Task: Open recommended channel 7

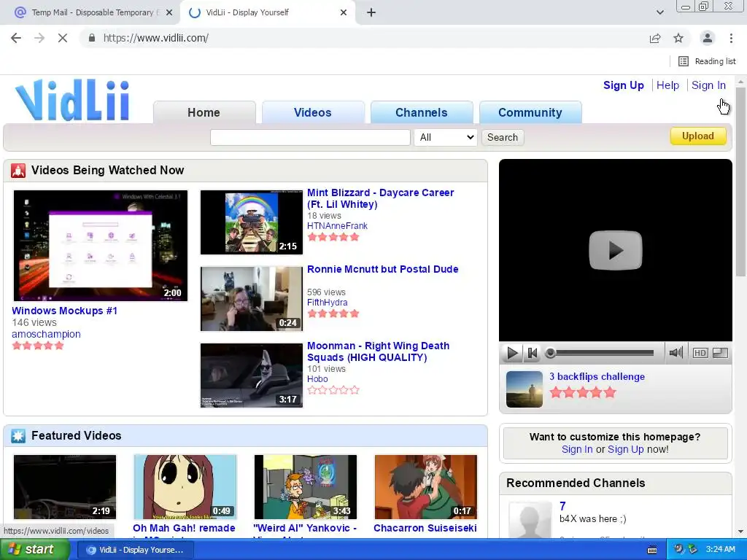Action: tap(562, 506)
